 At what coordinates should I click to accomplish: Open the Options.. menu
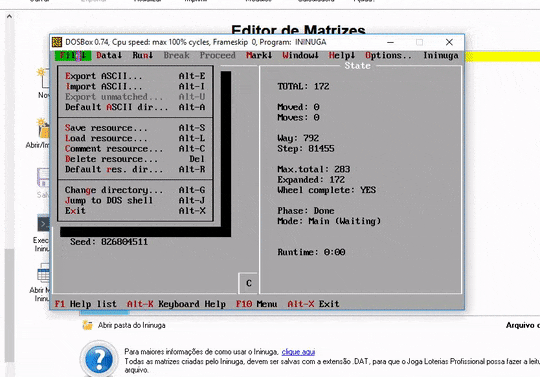click(x=388, y=55)
